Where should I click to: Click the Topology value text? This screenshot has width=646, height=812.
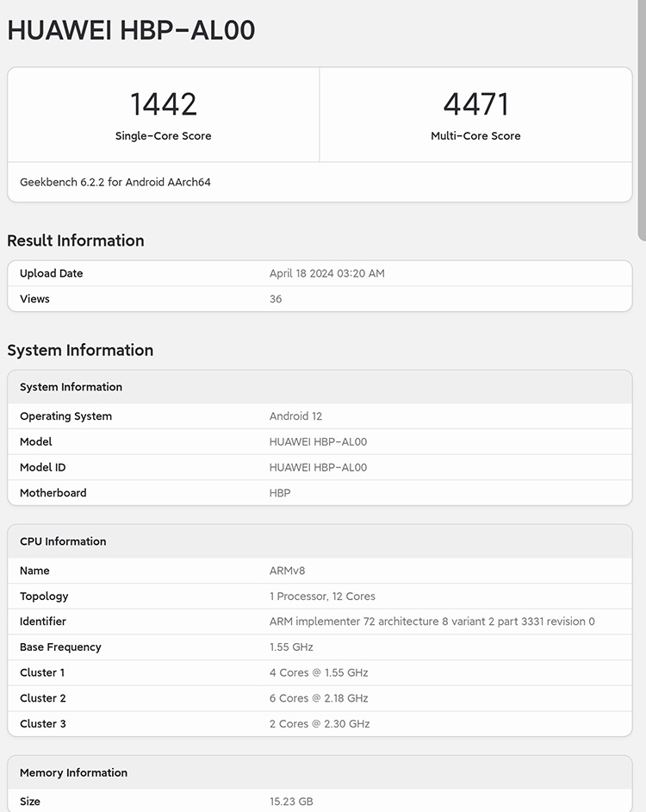click(322, 597)
